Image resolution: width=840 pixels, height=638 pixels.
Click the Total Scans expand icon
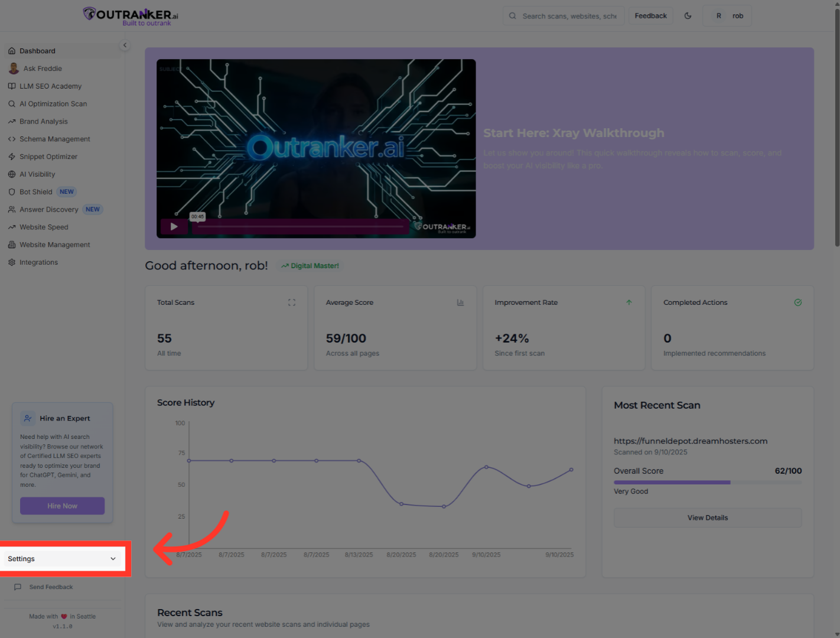(292, 302)
